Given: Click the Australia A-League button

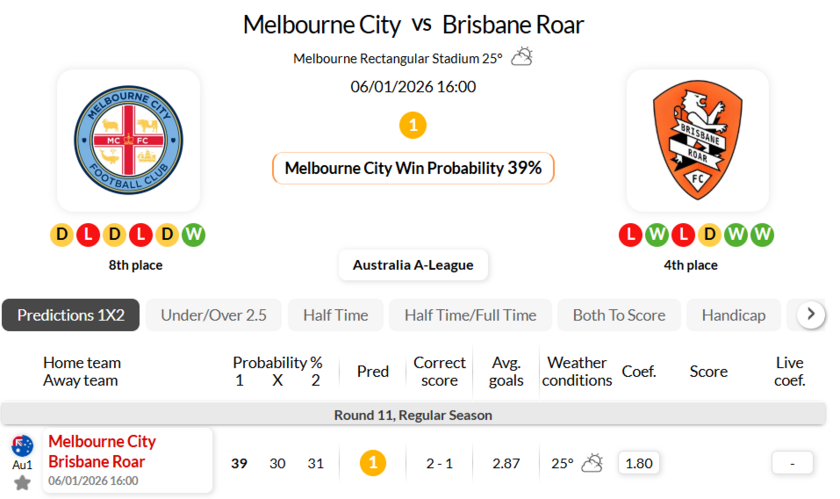Looking at the screenshot, I should coord(413,265).
